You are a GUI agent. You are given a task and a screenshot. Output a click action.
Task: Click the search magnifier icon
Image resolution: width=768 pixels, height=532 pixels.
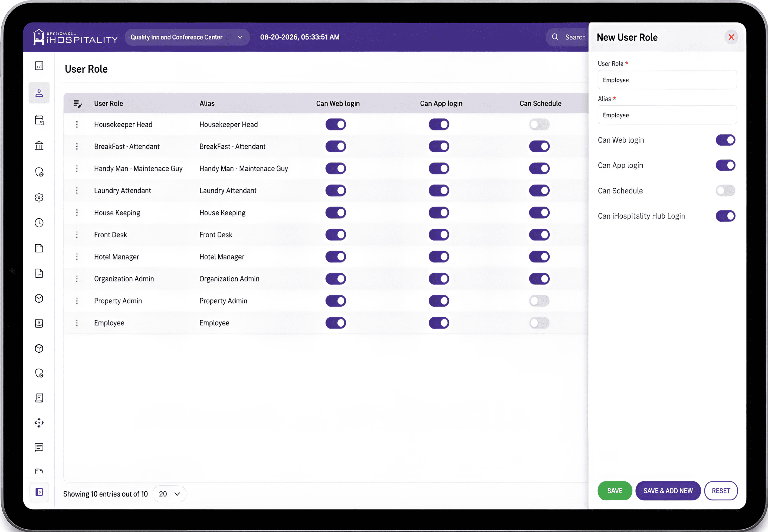555,37
